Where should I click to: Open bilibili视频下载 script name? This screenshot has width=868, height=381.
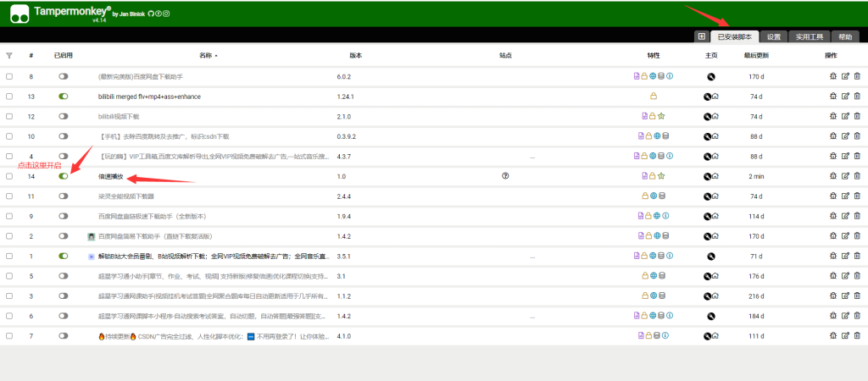[x=119, y=117]
